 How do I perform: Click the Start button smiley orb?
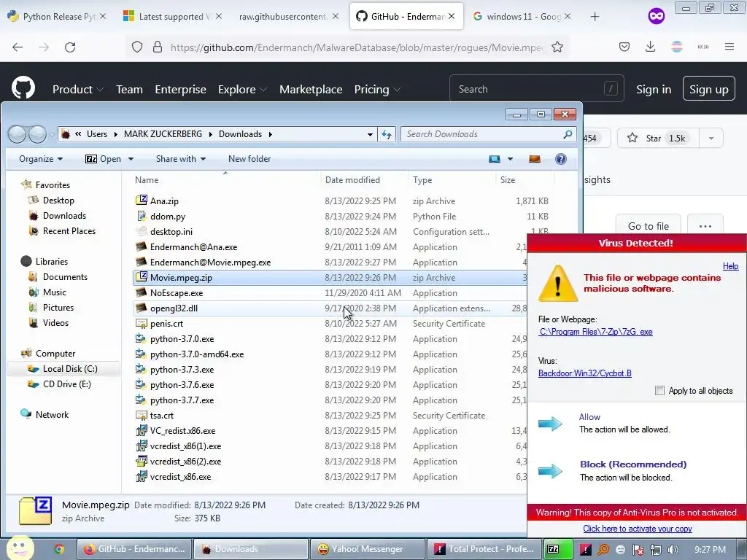pos(20,548)
